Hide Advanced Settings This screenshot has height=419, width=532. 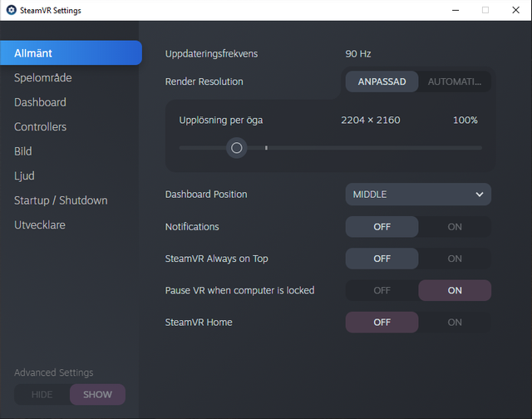(42, 394)
